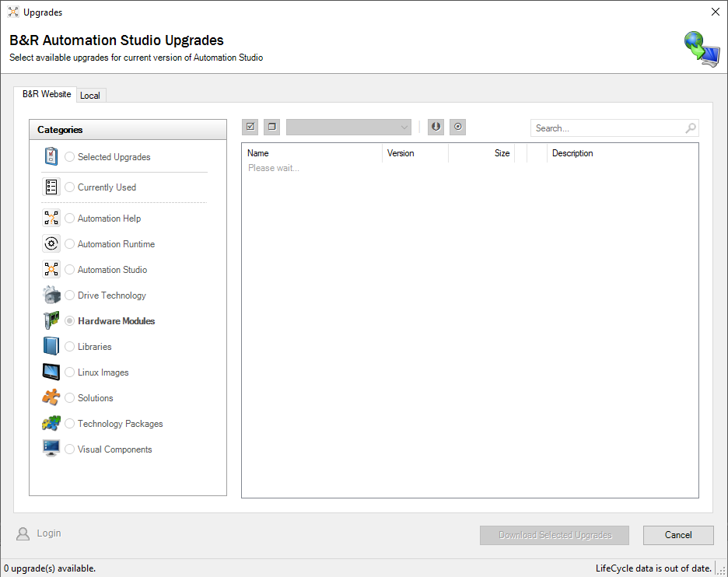The height and width of the screenshot is (577, 728).
Task: Select the Selected Upgrades radio button
Action: 70,157
